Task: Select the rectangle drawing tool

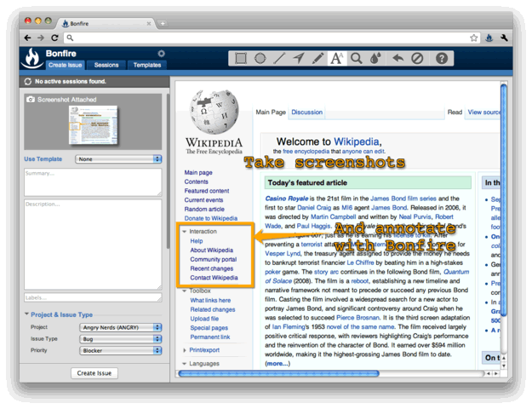Action: coord(241,59)
